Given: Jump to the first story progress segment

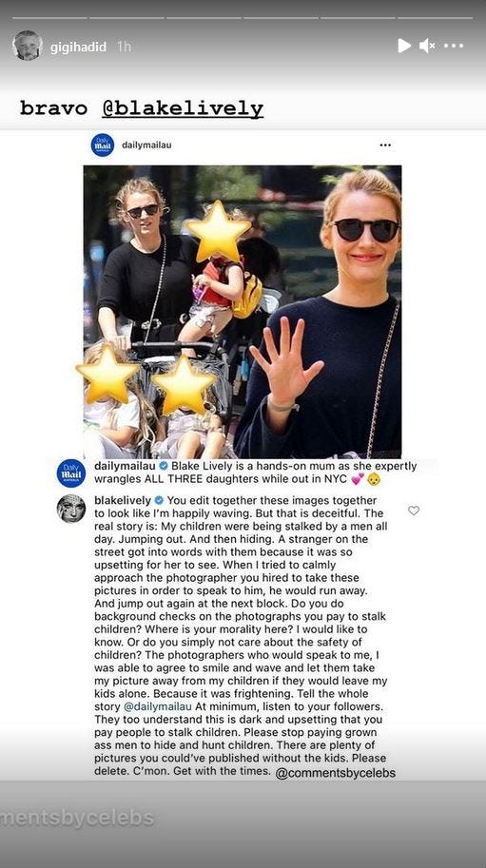Looking at the screenshot, I should pyautogui.click(x=49, y=18).
